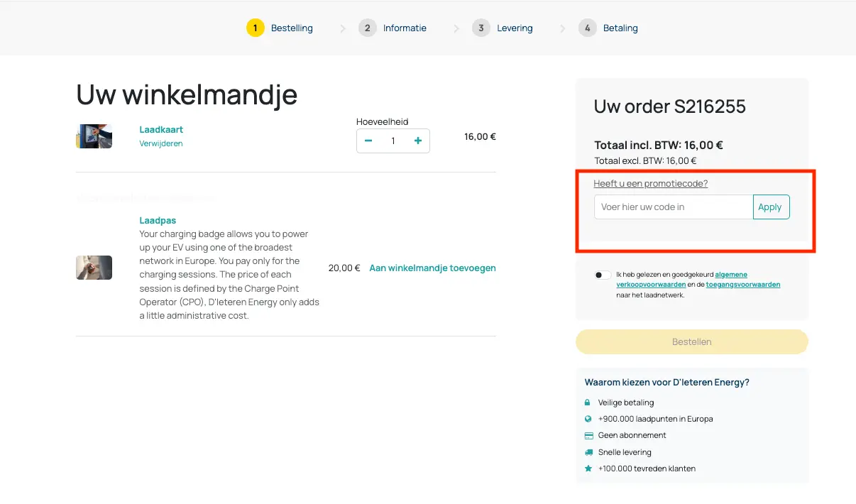Click the star icon beside tevreden klanten
This screenshot has height=504, width=856.
588,469
